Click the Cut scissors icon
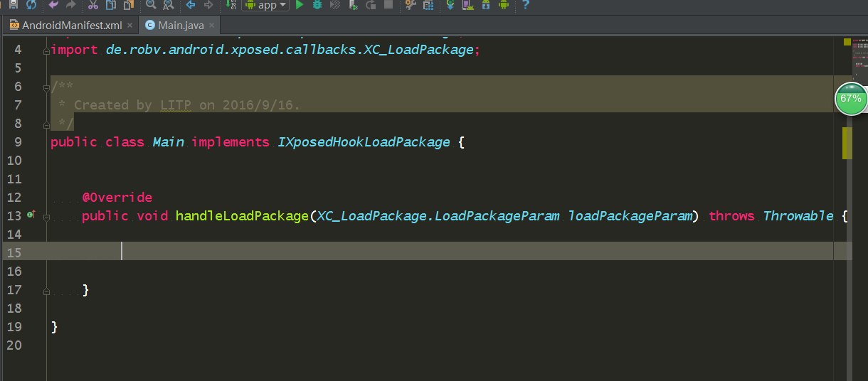 (x=93, y=5)
